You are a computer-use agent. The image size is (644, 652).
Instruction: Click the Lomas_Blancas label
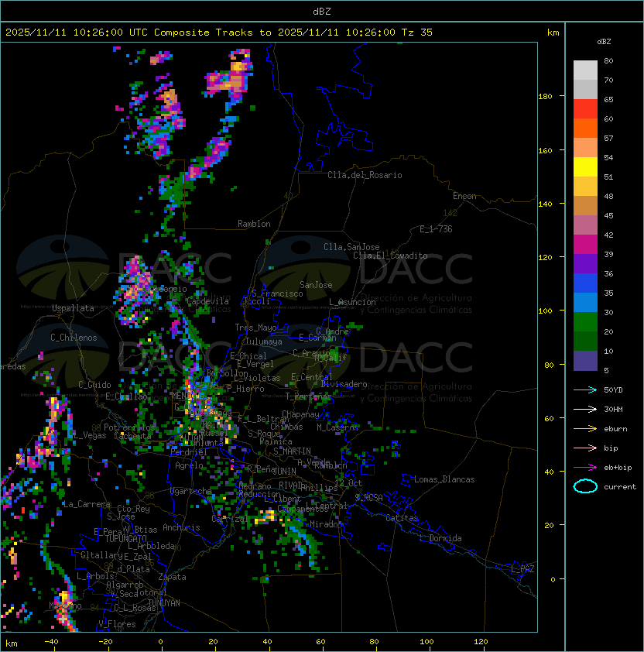[x=444, y=479]
